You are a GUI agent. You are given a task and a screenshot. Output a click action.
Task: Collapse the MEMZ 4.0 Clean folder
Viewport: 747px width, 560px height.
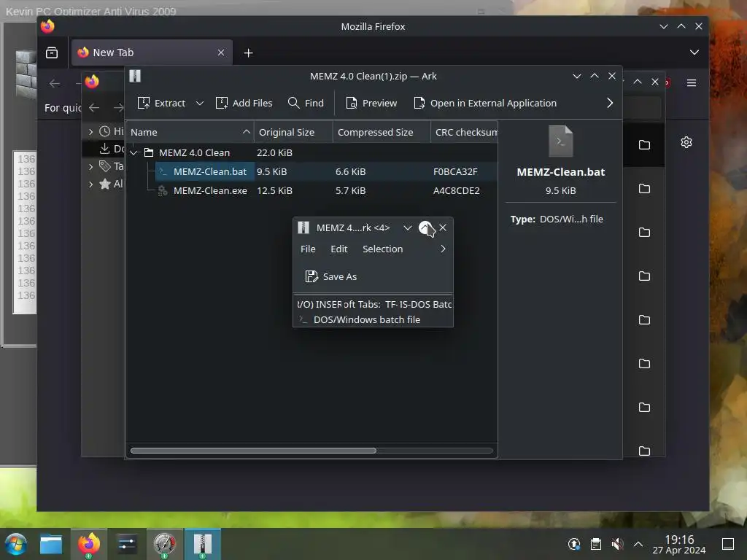134,153
